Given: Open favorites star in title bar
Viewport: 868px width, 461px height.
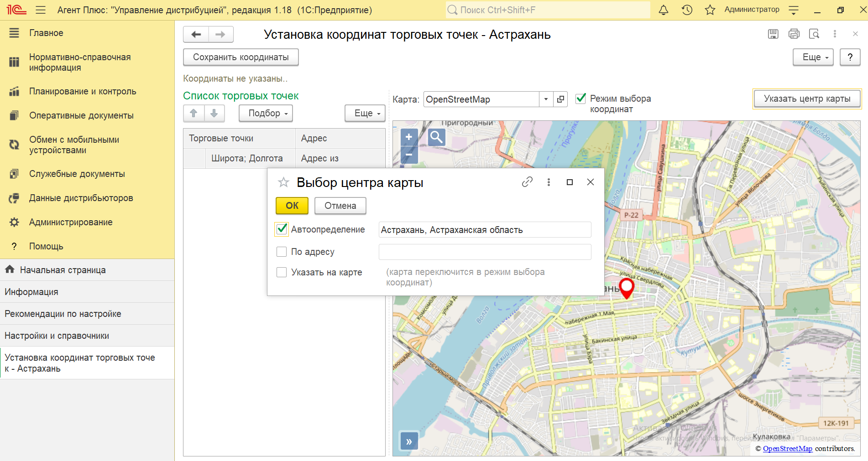Looking at the screenshot, I should pyautogui.click(x=710, y=10).
